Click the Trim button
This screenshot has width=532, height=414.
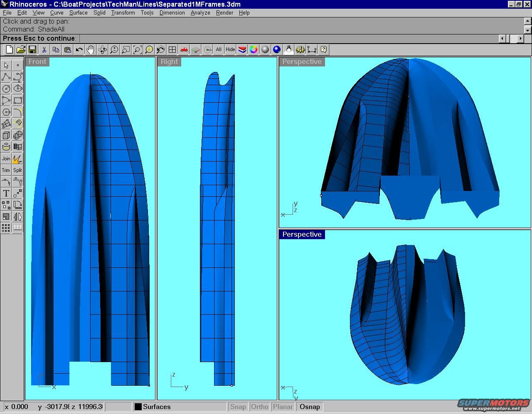click(6, 170)
